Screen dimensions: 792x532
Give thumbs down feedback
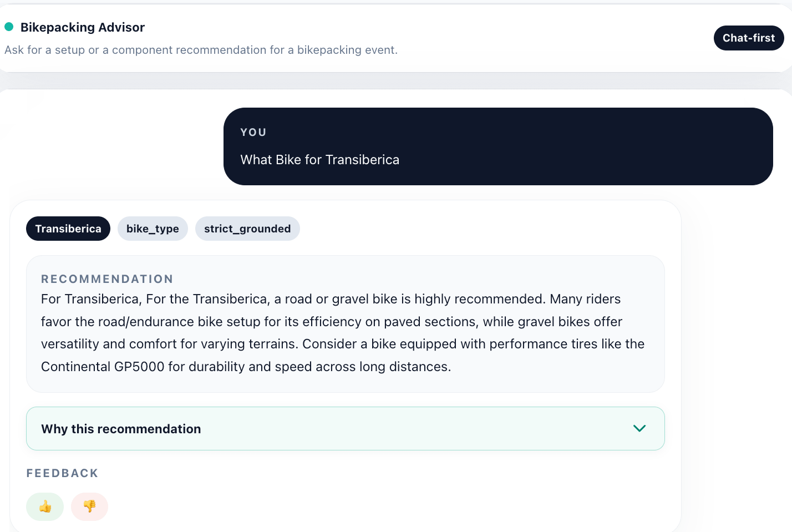[89, 506]
